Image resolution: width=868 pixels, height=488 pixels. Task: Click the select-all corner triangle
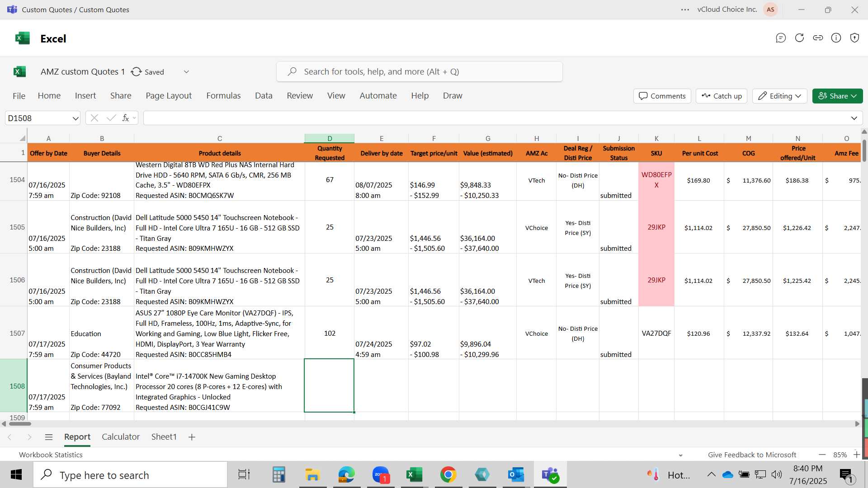pyautogui.click(x=22, y=138)
